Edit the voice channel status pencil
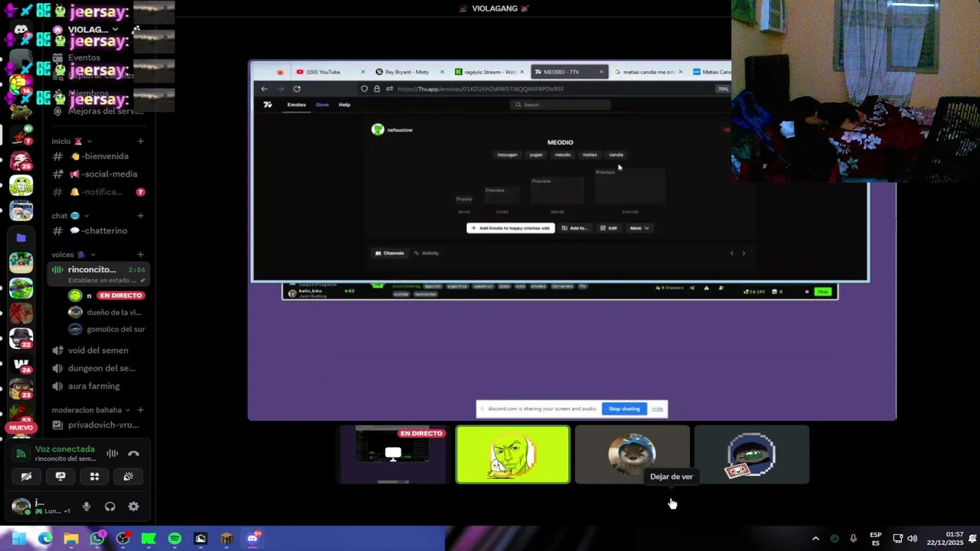 point(142,280)
